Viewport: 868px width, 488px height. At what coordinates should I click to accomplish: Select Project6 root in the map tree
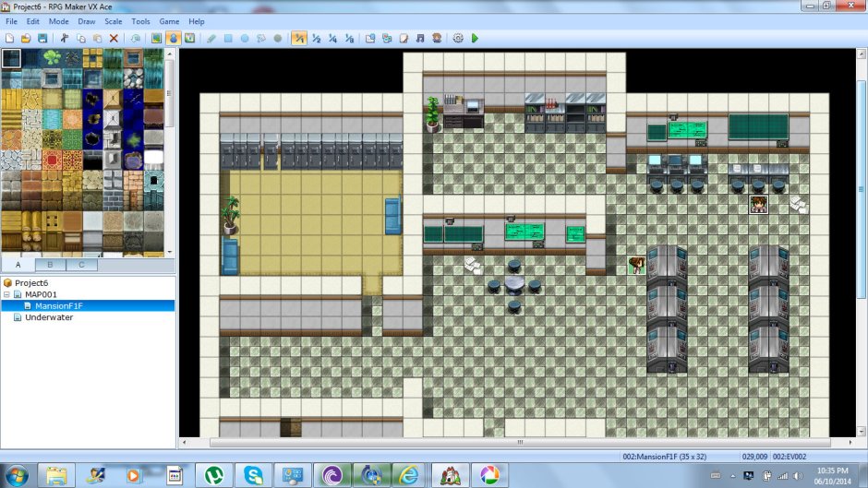point(31,282)
